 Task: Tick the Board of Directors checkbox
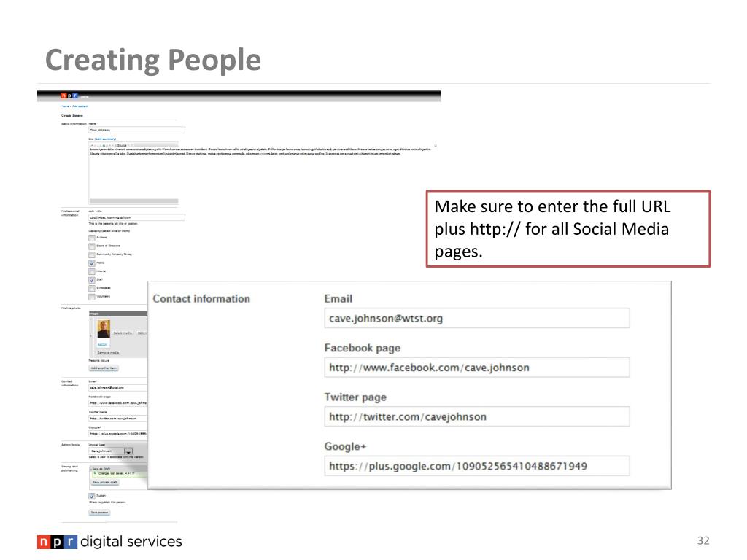pyautogui.click(x=92, y=246)
